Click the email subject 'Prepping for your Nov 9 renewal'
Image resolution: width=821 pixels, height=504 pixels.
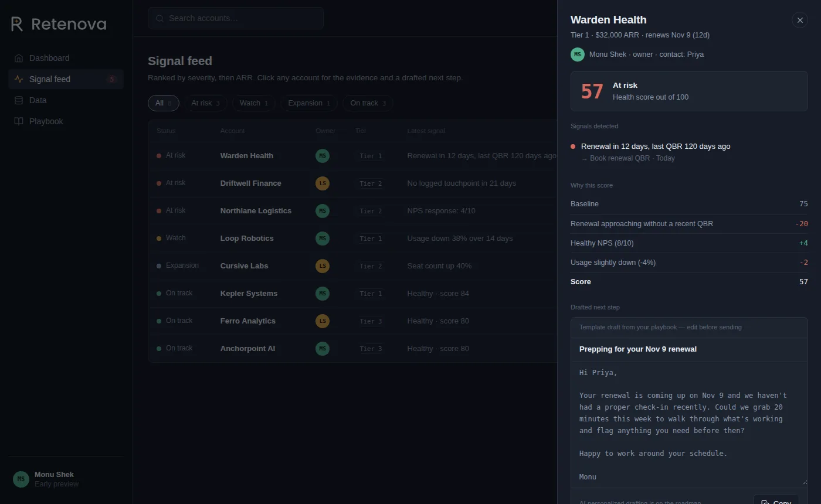coord(638,349)
